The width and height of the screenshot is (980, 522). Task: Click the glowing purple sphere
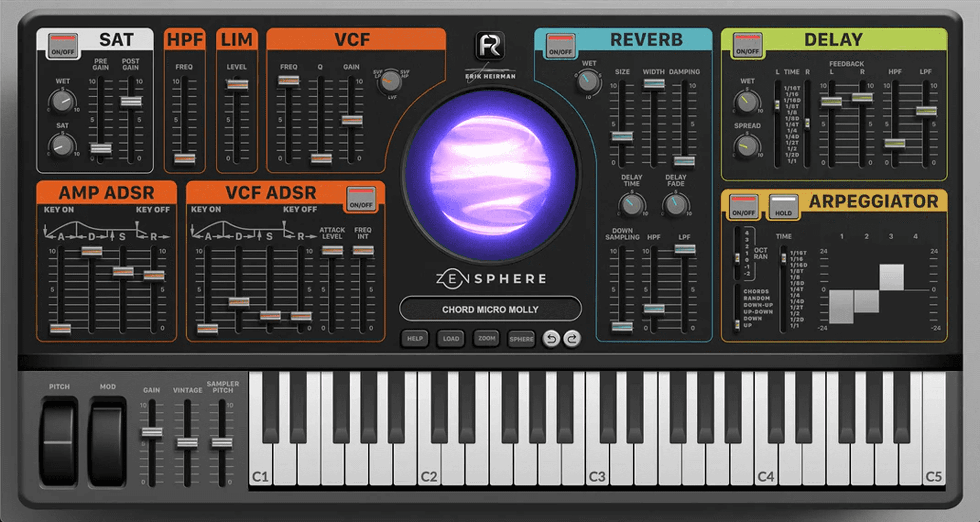(x=490, y=176)
